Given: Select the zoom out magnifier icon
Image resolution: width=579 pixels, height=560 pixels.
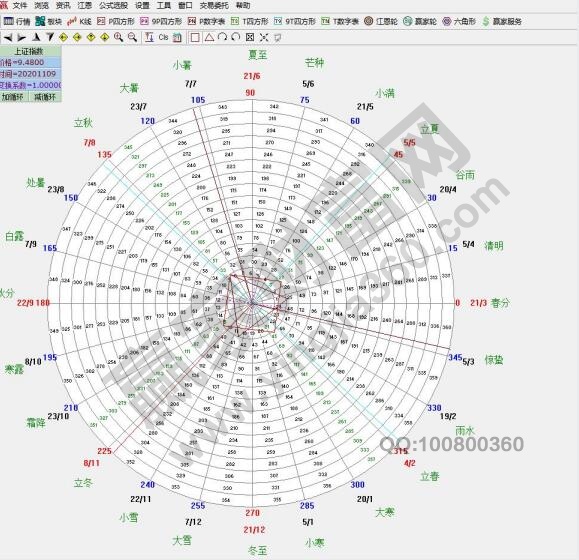Looking at the screenshot, I should 132,37.
